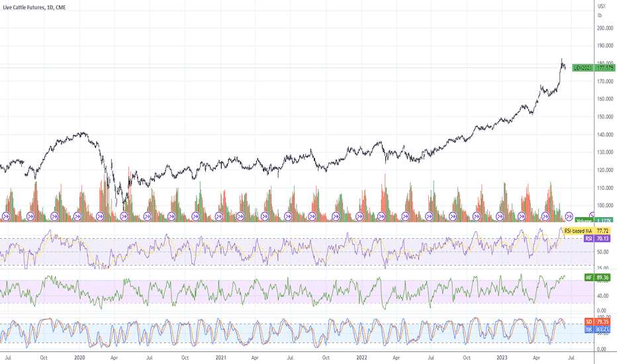Click the USX currency label
The height and width of the screenshot is (364, 617).
click(602, 7)
